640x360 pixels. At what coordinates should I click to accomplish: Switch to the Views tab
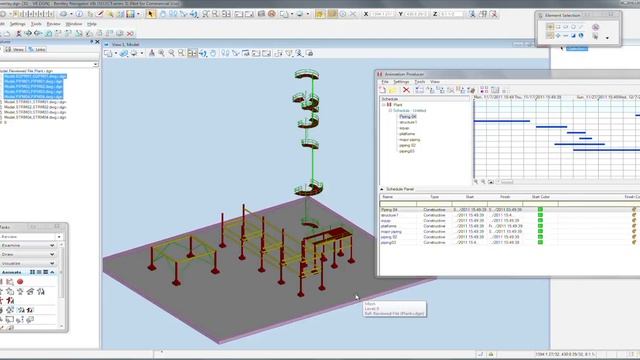point(15,49)
